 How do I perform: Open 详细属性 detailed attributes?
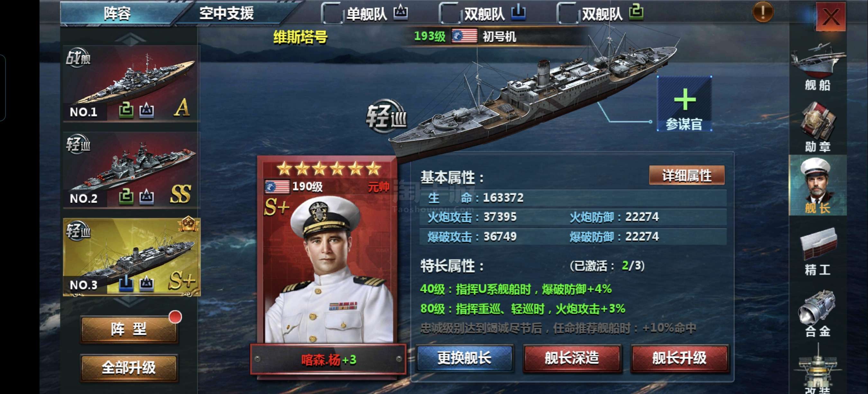687,175
